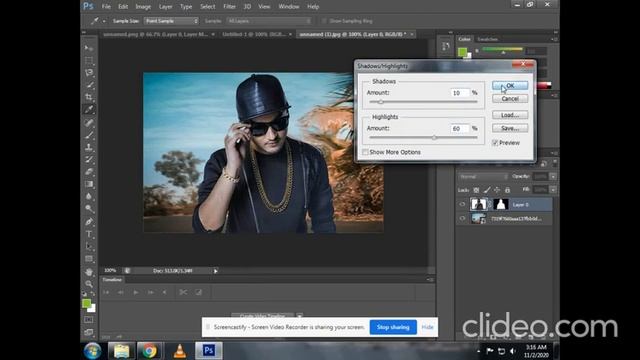Select the Rectangular Marquee tool
Screen dimensions: 640x360
pyautogui.click(x=89, y=60)
